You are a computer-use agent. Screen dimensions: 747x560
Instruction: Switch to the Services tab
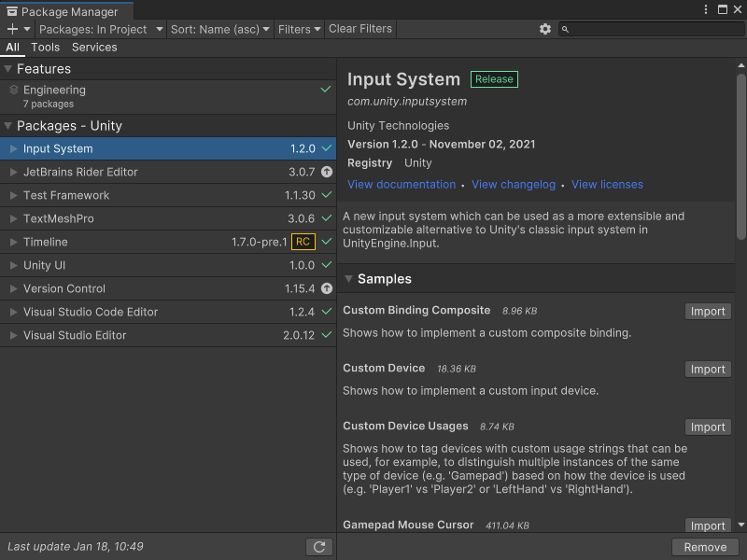(x=94, y=47)
